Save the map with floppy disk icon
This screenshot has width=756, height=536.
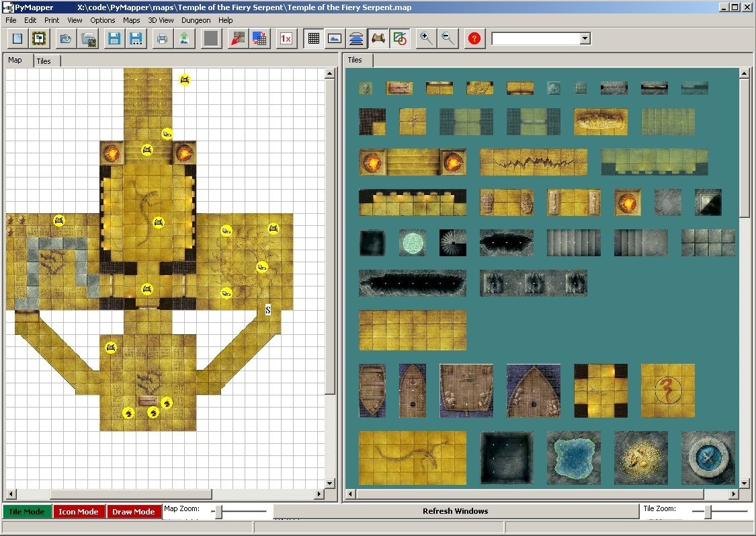[114, 38]
